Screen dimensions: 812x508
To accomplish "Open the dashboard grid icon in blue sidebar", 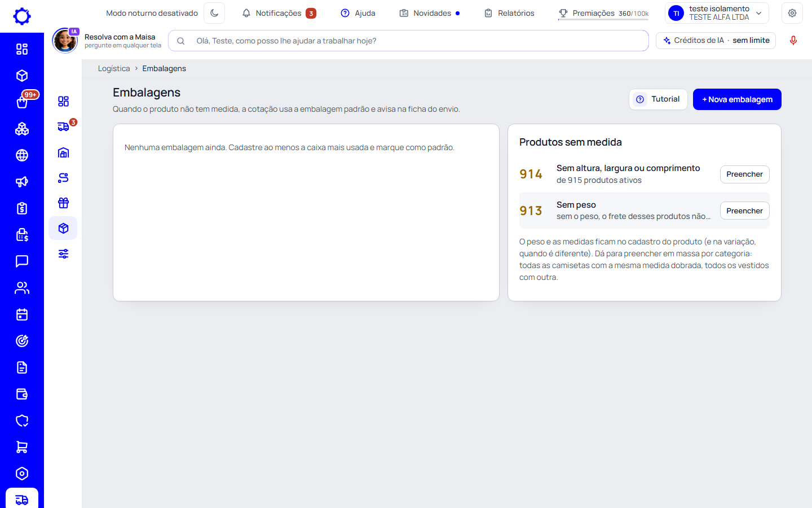I will pos(22,49).
